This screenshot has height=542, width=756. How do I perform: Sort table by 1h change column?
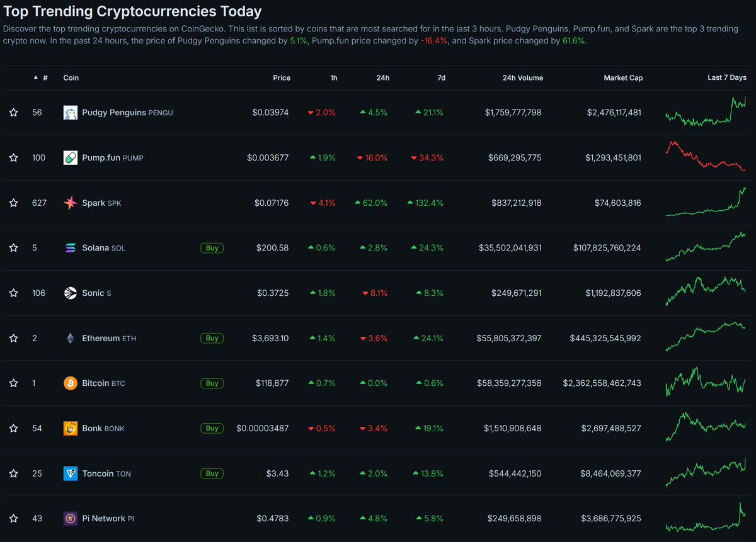click(334, 78)
